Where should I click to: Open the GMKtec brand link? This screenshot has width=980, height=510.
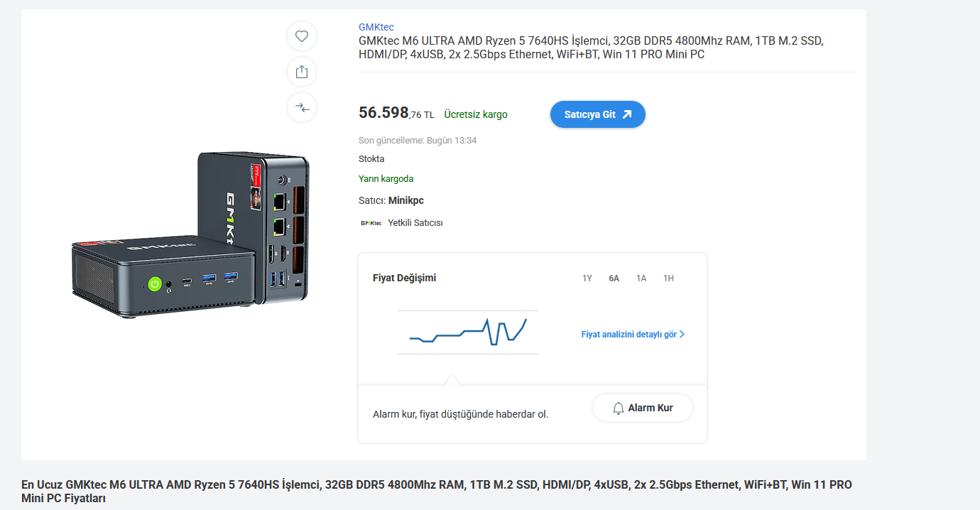click(376, 28)
